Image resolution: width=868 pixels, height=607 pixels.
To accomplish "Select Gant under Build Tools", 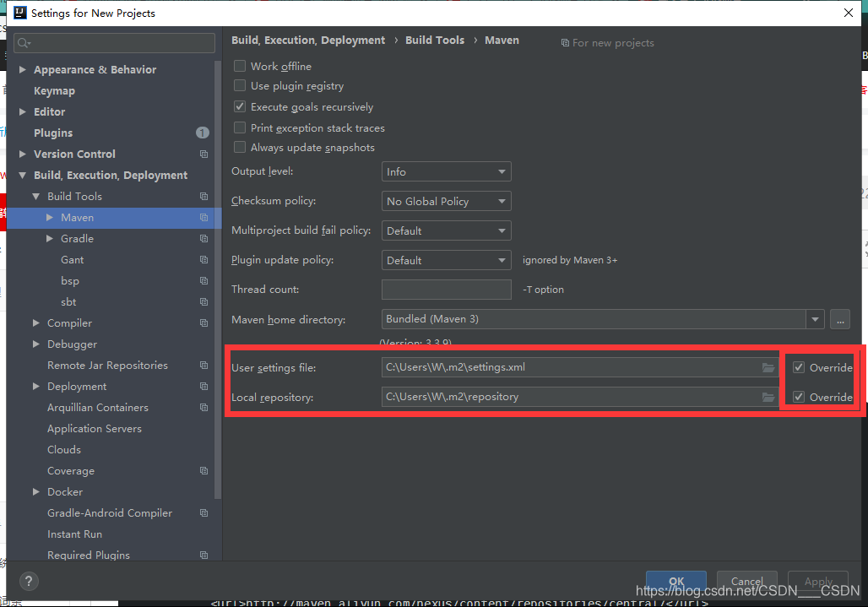I will [73, 259].
